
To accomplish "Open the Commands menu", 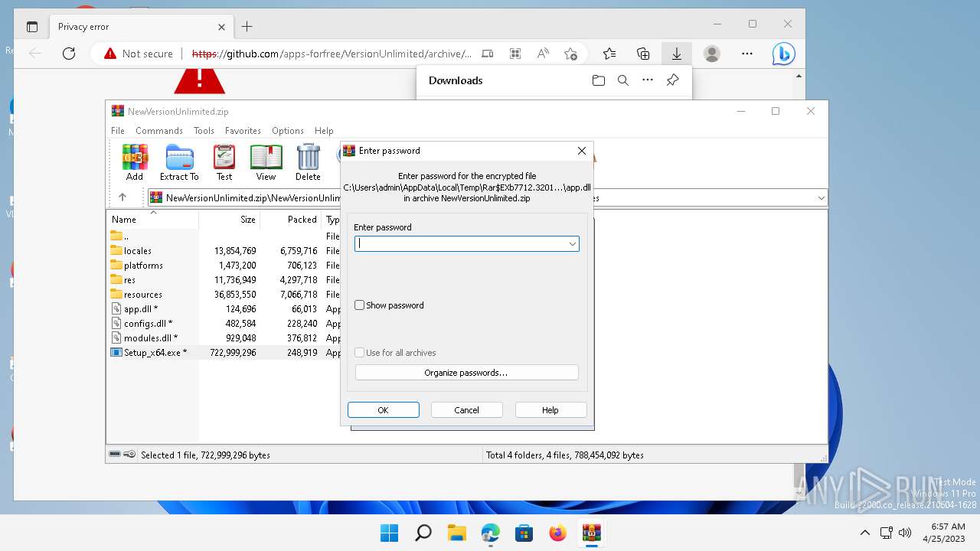I will coord(159,131).
